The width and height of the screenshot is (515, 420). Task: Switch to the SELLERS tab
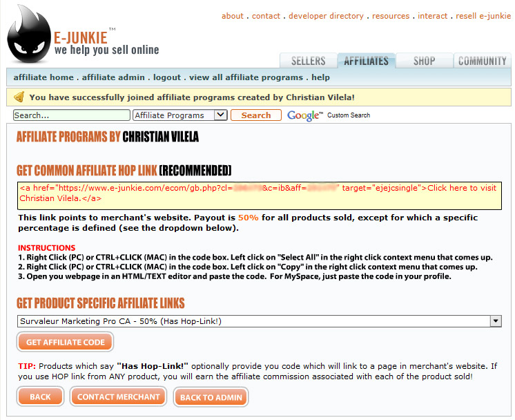point(309,61)
